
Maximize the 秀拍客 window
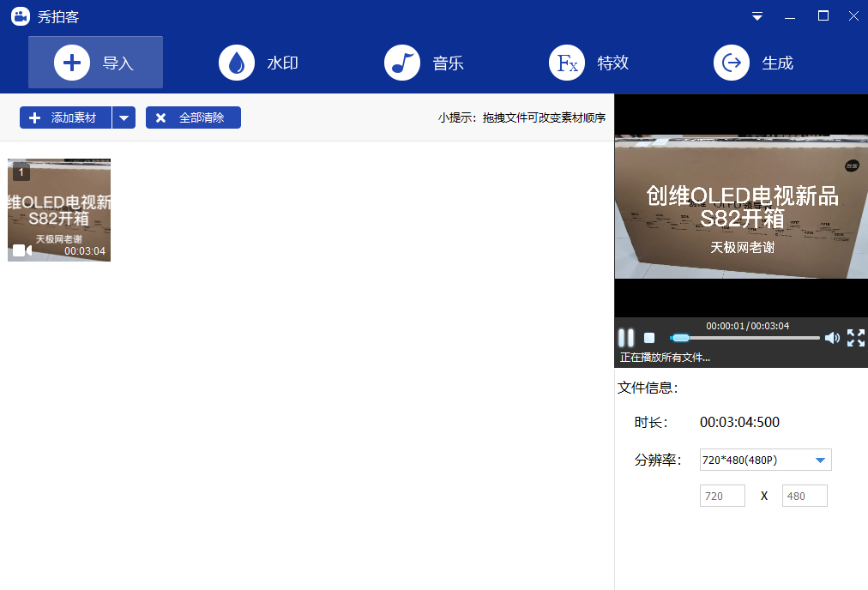point(823,16)
